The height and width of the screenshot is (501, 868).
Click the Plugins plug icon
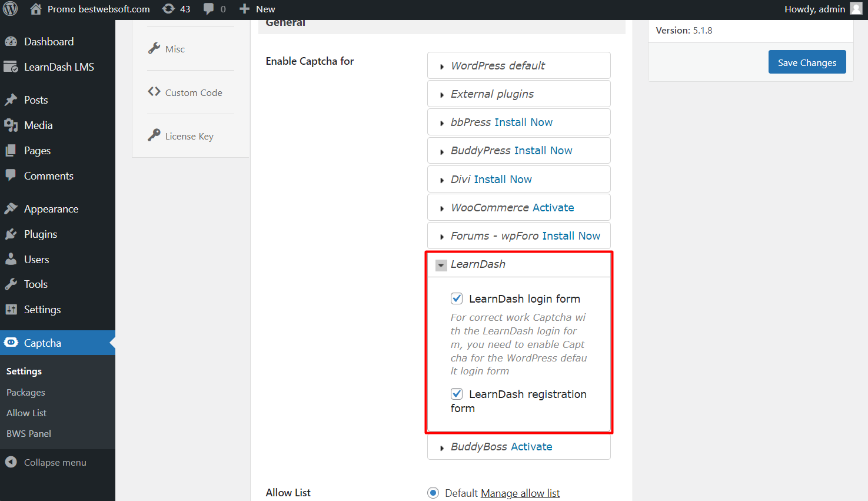pos(11,234)
